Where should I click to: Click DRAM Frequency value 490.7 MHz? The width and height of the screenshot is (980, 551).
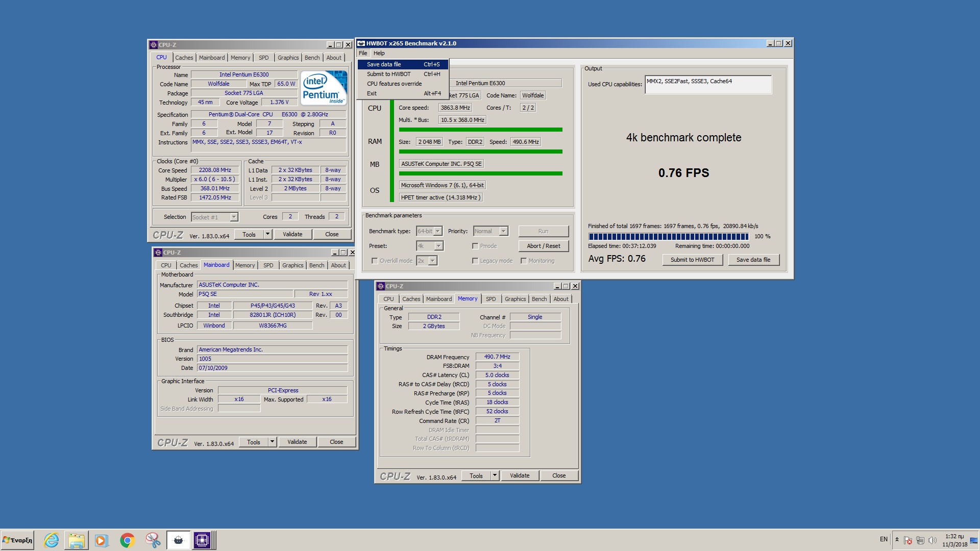click(497, 357)
